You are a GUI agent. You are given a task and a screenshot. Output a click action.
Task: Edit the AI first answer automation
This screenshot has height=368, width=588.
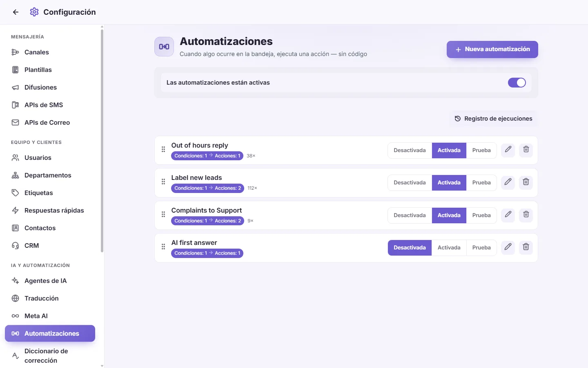508,247
